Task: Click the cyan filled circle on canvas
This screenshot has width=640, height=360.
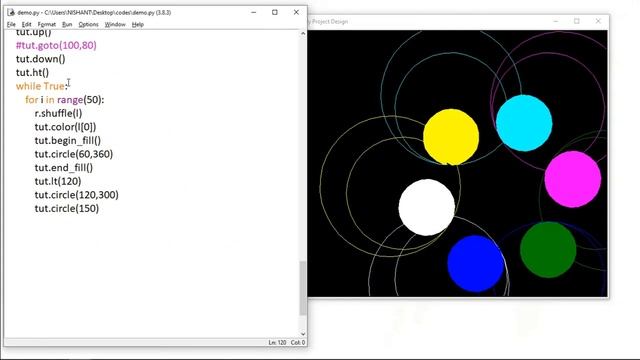Action: click(524, 123)
